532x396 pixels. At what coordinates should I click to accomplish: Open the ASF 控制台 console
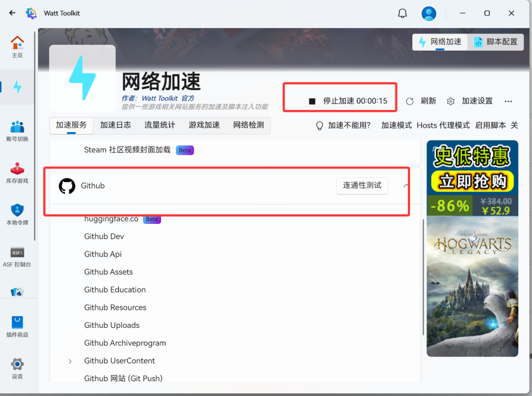coord(17,257)
